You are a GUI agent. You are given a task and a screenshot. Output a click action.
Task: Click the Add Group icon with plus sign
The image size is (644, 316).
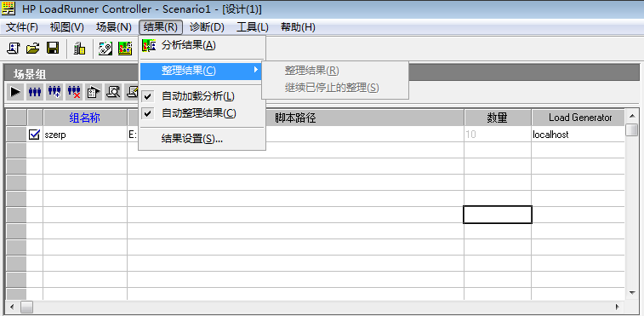pyautogui.click(x=54, y=91)
